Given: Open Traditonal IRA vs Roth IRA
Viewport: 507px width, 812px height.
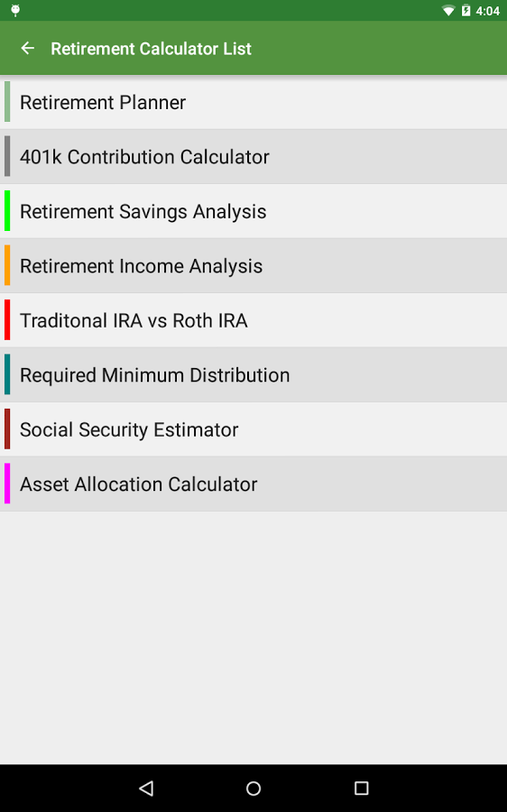Looking at the screenshot, I should point(253,320).
